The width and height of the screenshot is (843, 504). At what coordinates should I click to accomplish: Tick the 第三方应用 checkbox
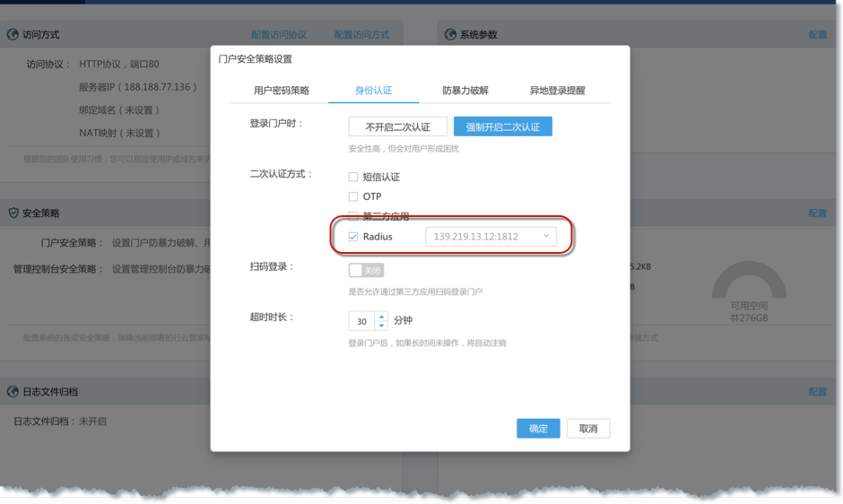click(x=353, y=216)
